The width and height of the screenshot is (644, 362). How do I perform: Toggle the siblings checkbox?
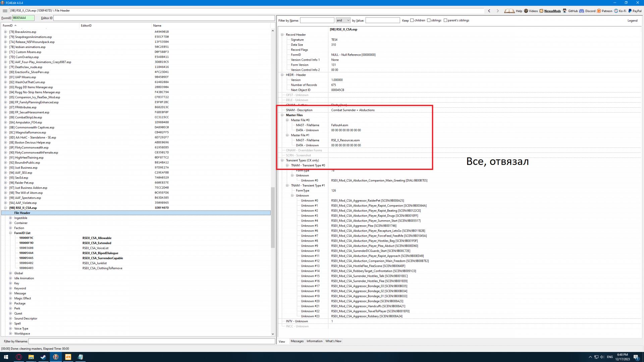coord(429,20)
